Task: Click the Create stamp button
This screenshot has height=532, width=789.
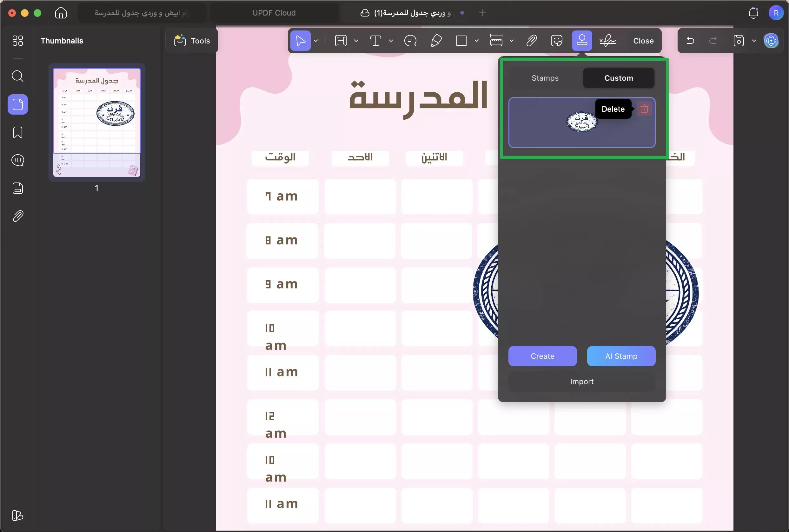Action: pos(542,356)
